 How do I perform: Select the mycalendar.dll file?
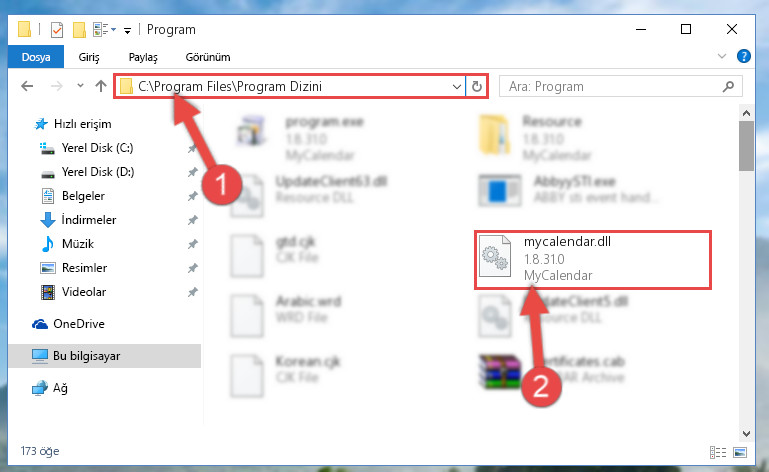tap(593, 259)
